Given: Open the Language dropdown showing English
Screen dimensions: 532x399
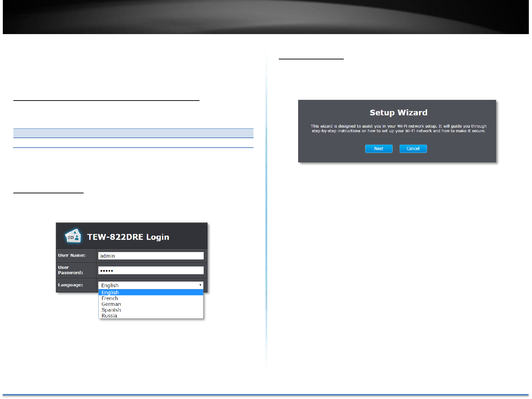Looking at the screenshot, I should 151,285.
